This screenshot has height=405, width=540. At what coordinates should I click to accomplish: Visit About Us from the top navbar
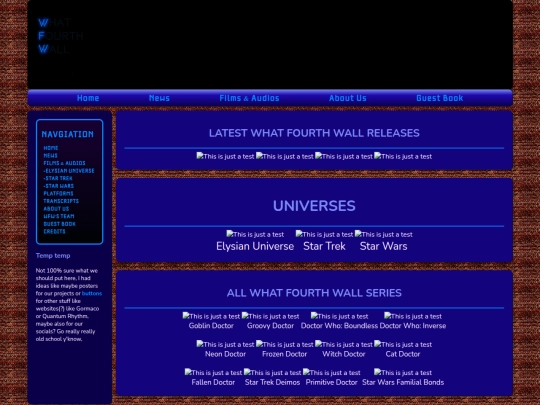(347, 98)
